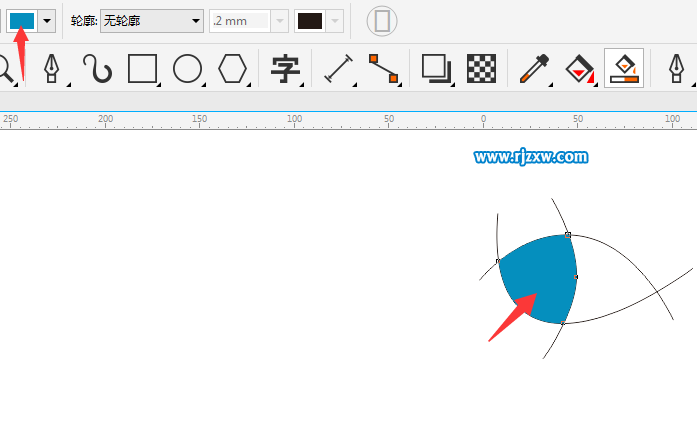Click the outline width field .2 mm
The height and width of the screenshot is (432, 697).
coord(240,21)
